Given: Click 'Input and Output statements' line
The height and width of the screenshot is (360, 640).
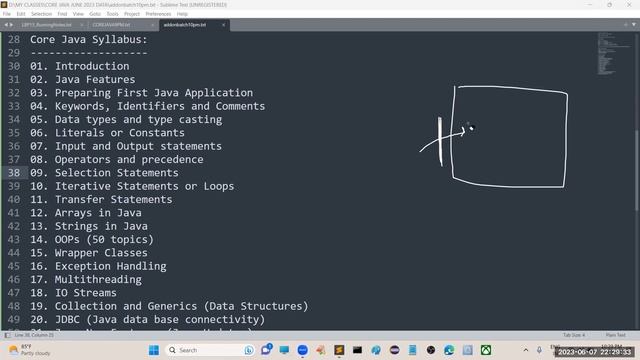Looking at the screenshot, I should [x=126, y=146].
